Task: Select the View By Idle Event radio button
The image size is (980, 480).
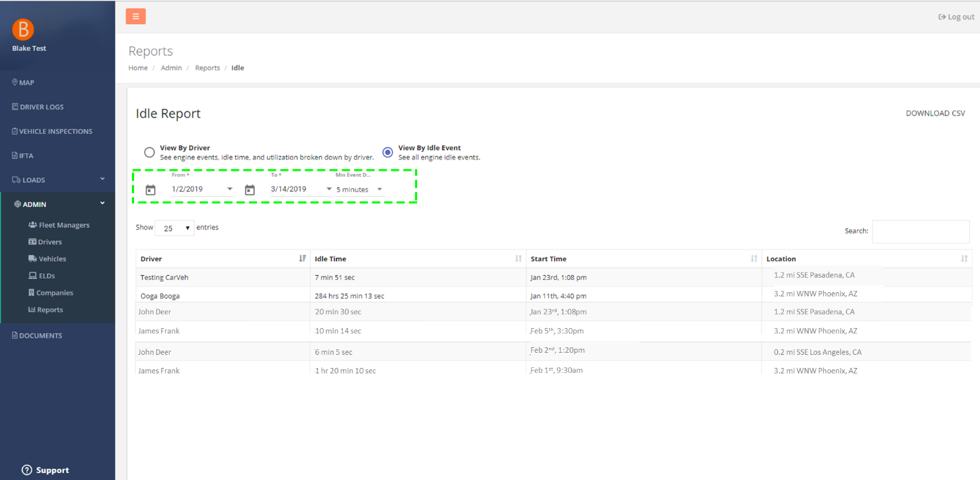Action: tap(388, 152)
